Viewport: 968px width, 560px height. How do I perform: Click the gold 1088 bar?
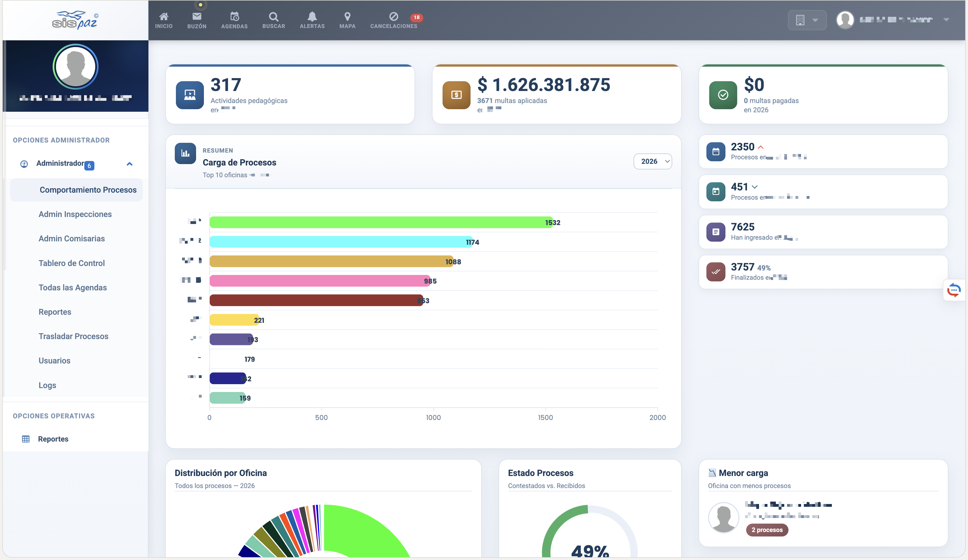332,262
